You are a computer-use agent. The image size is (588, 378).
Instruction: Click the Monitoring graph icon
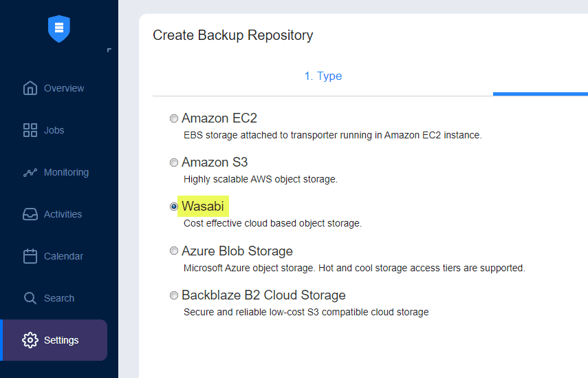(30, 172)
